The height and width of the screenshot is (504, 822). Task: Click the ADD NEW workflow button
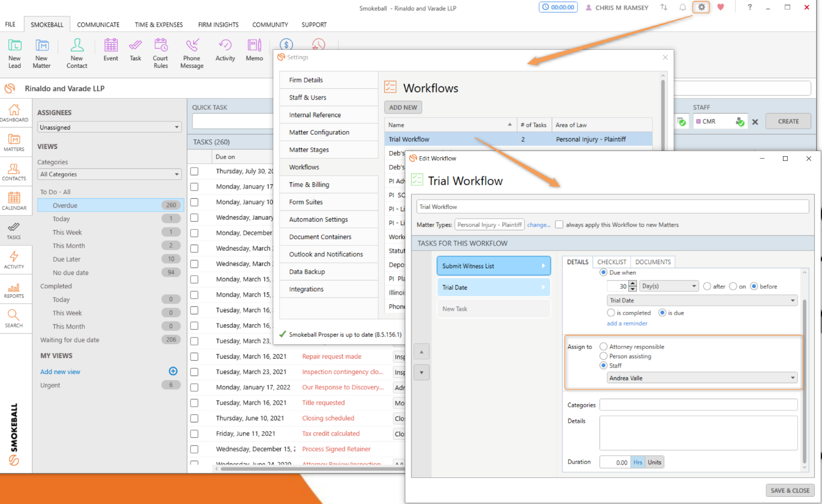403,107
